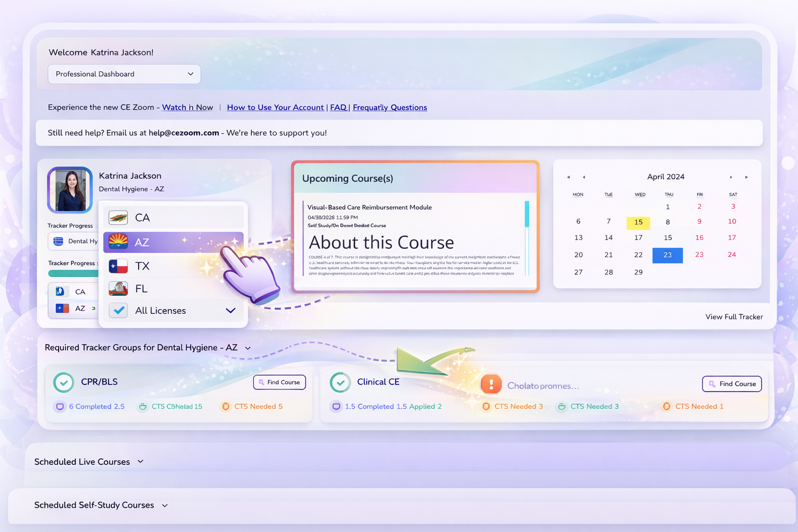The image size is (798, 532).
Task: Click the orange icon beside CTS Needed 5
Action: (225, 406)
